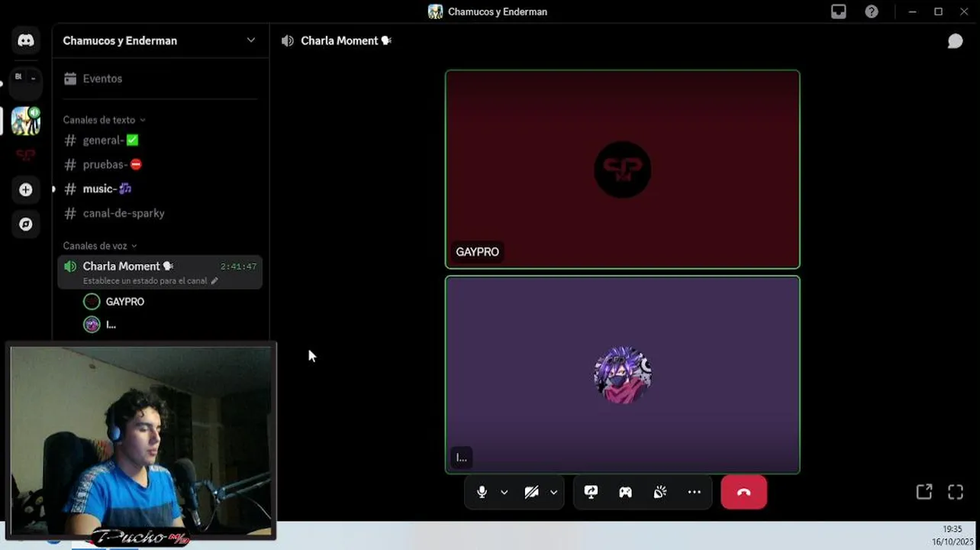This screenshot has width=980, height=550.
Task: Click the speaker icon beside Charla Moment header
Action: [287, 40]
